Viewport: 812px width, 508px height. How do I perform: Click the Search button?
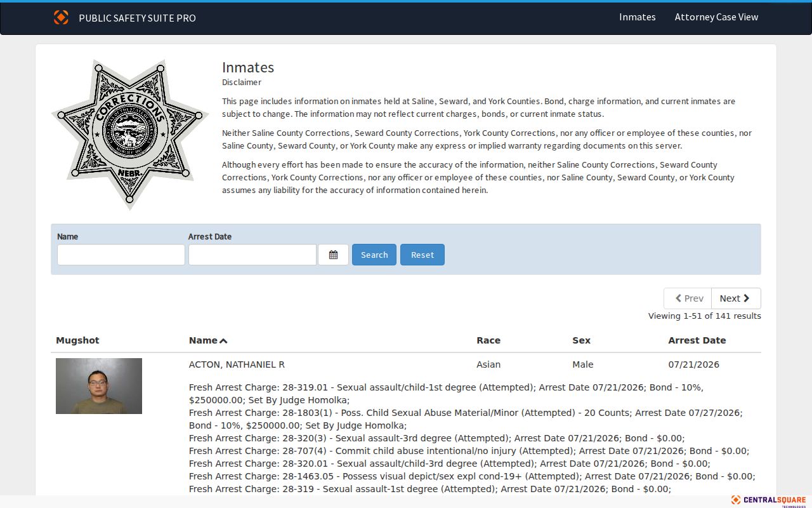tap(374, 255)
